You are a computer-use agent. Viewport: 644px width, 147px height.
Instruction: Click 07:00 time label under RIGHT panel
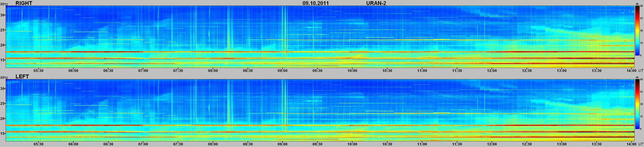(143, 71)
